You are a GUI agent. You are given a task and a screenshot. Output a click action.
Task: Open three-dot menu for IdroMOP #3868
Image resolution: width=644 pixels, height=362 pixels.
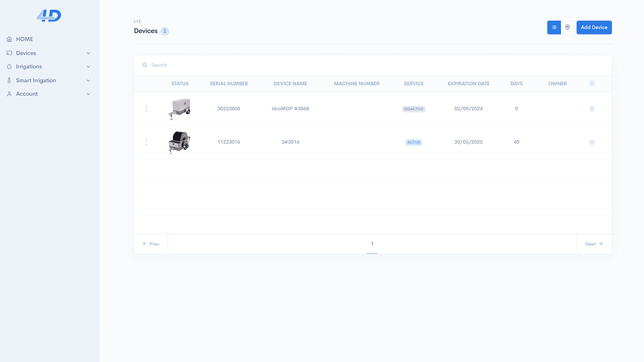click(x=147, y=109)
